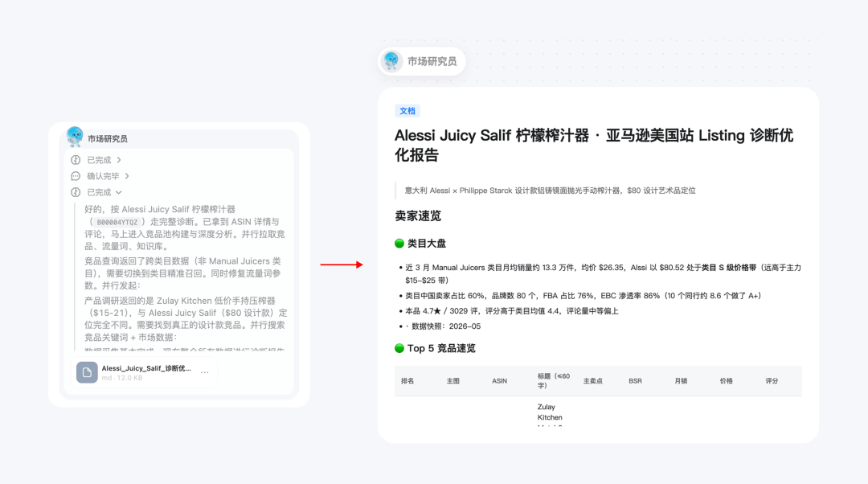
Task: Click the chat bubble icon beside 确认完毕
Action: click(x=76, y=176)
